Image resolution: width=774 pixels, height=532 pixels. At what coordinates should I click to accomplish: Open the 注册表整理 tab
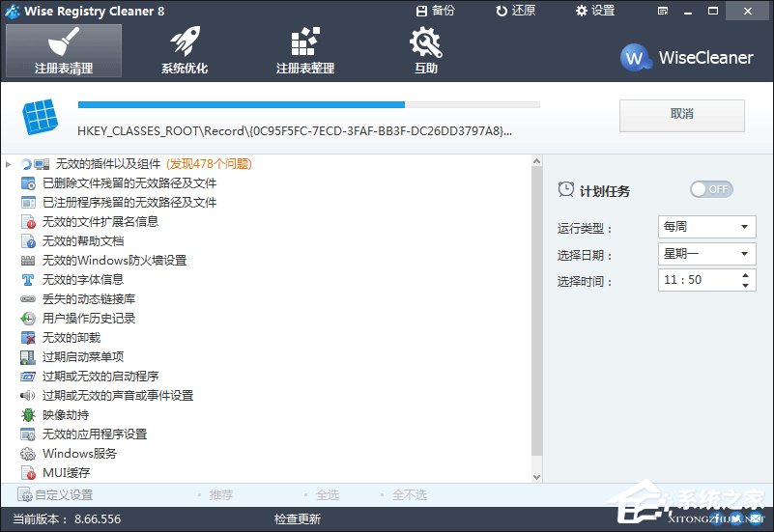(305, 50)
